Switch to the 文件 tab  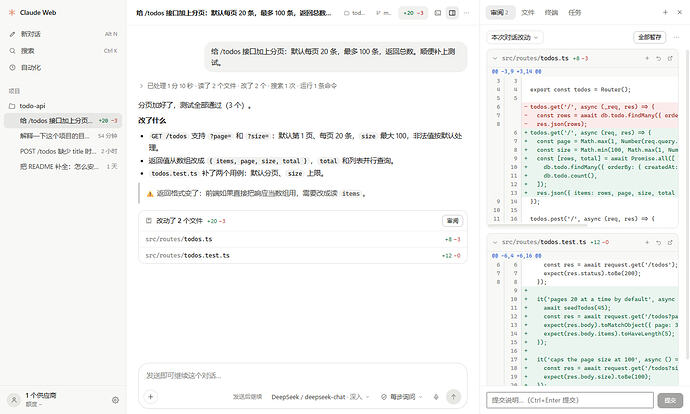click(x=528, y=12)
